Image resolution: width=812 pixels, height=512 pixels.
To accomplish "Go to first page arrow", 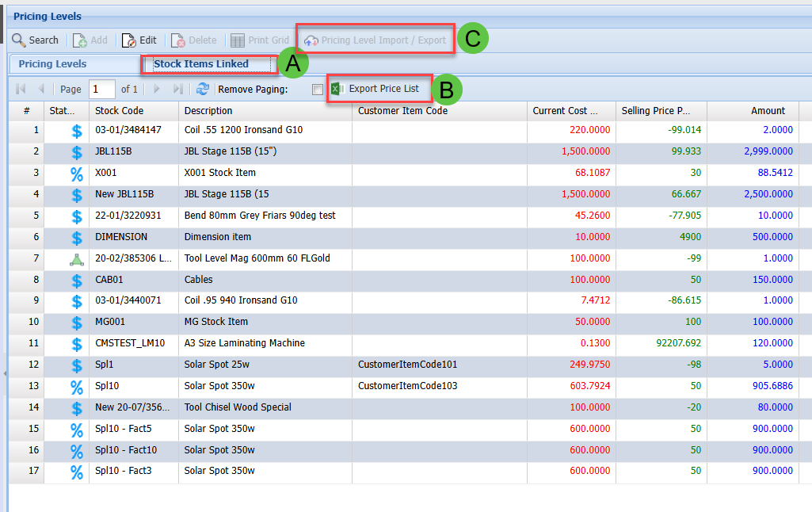I will point(21,90).
